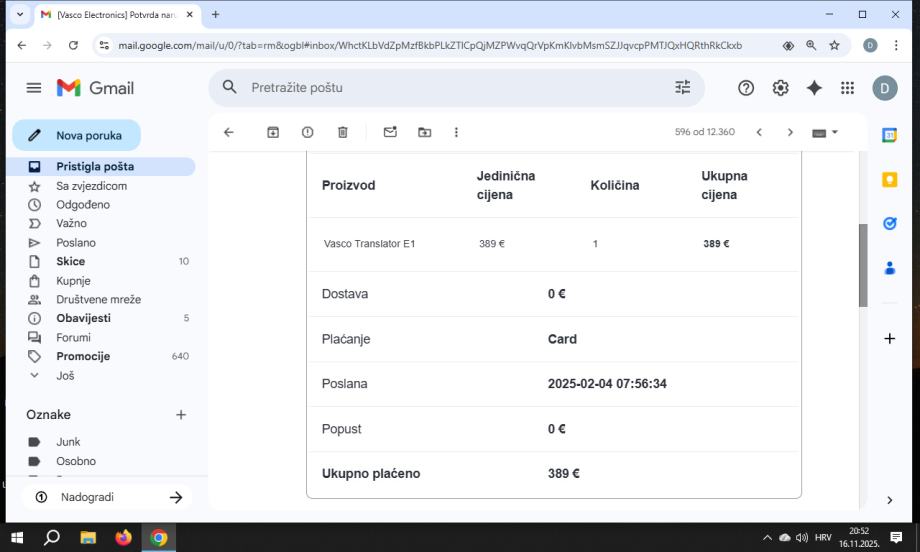920x552 pixels.
Task: Open Windows taskbar search
Action: click(52, 537)
